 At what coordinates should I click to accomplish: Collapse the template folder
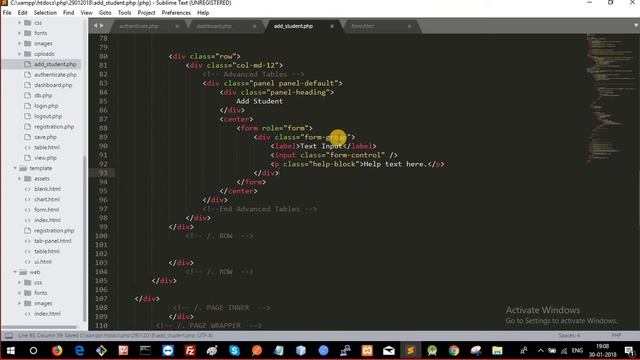pos(15,168)
